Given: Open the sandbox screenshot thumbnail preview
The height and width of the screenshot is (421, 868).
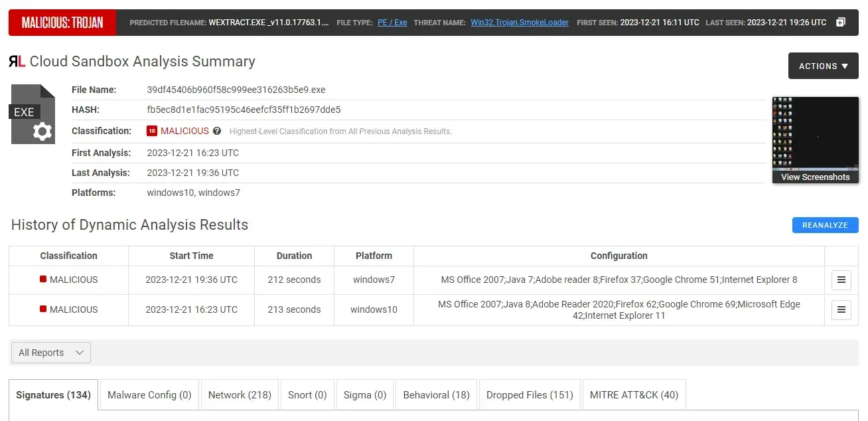Looking at the screenshot, I should click(815, 133).
